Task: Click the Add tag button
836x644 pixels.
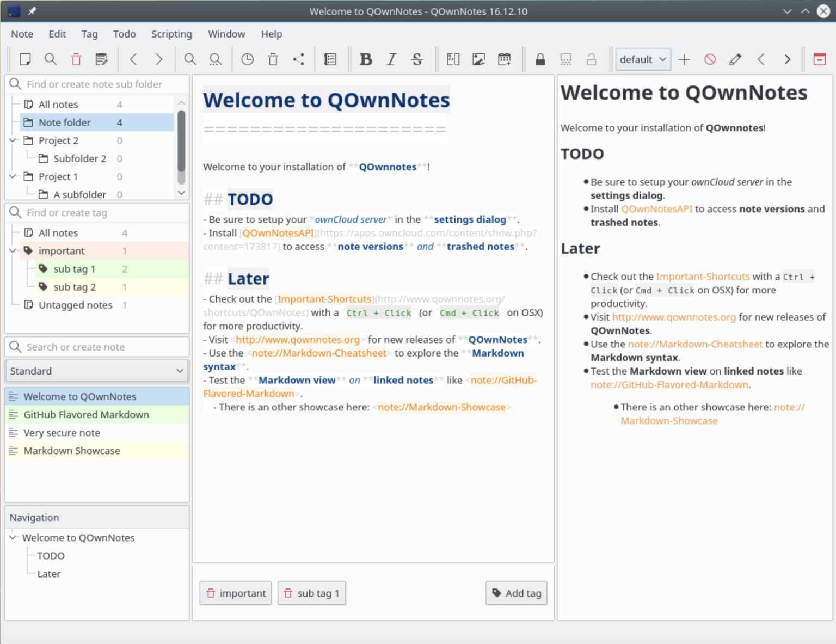Action: pos(516,593)
